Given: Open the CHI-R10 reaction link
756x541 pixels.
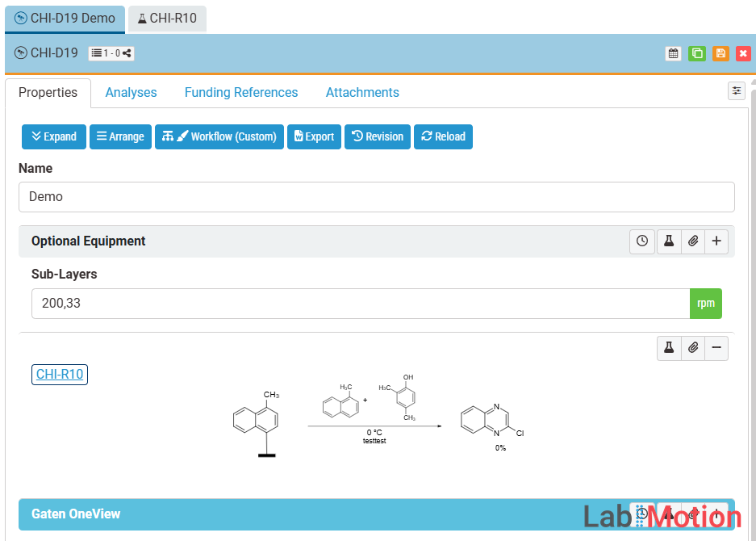Looking at the screenshot, I should coord(60,375).
